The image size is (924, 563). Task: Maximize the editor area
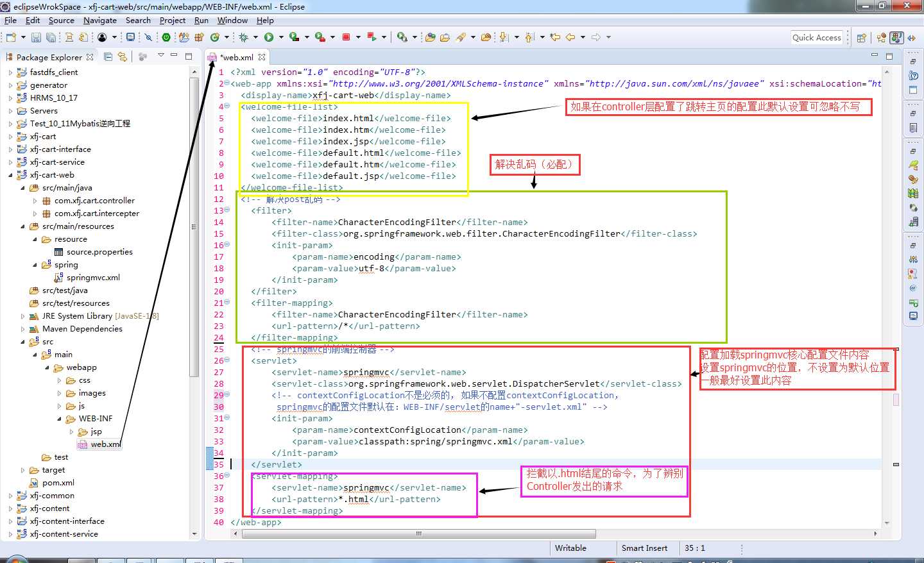pos(889,56)
